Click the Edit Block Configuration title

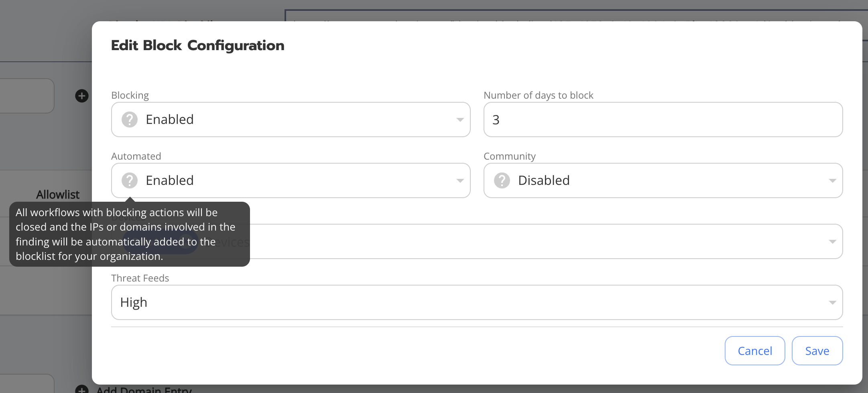197,46
